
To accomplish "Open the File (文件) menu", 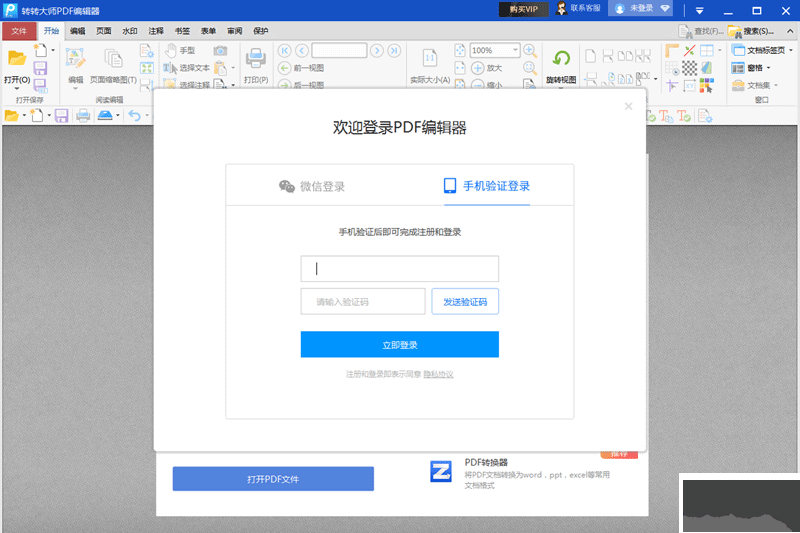I will click(x=19, y=31).
